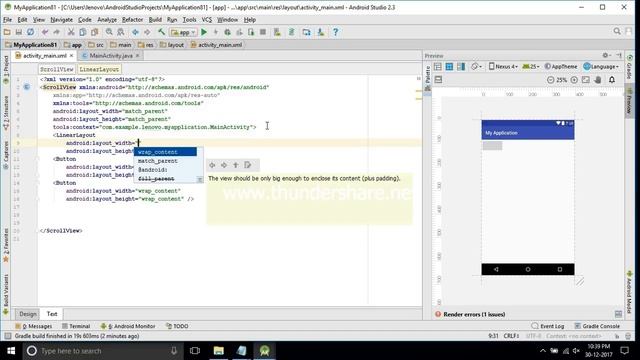
Task: Toggle Design surface view icon
Action: tap(438, 67)
